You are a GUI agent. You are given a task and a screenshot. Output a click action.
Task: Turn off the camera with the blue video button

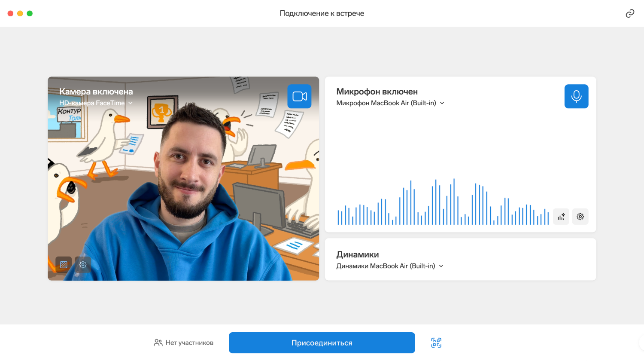pyautogui.click(x=299, y=96)
